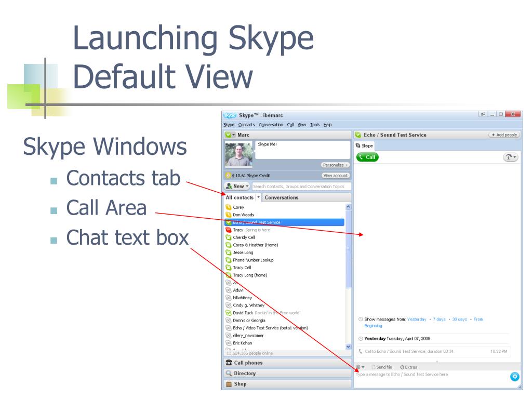Select the Eric Kohan contact

tap(242, 343)
